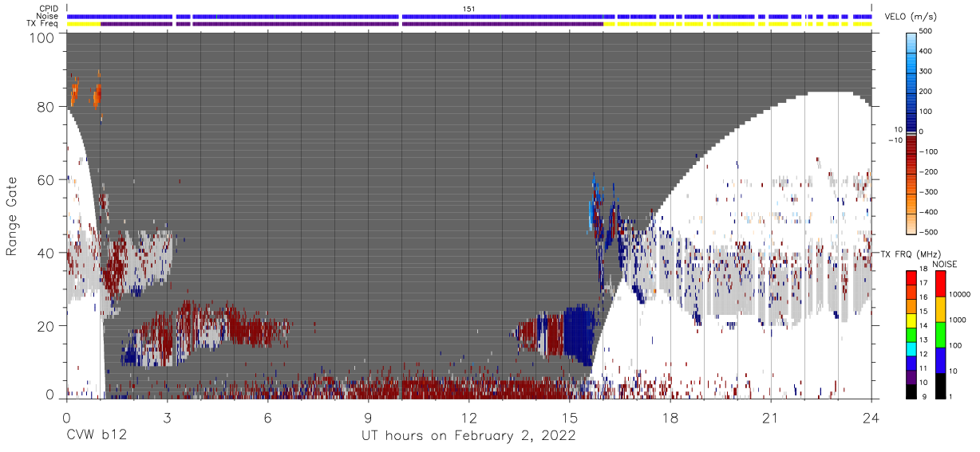Click the black 9-10 MHz swatch in TX FRQ legend

pos(911,390)
